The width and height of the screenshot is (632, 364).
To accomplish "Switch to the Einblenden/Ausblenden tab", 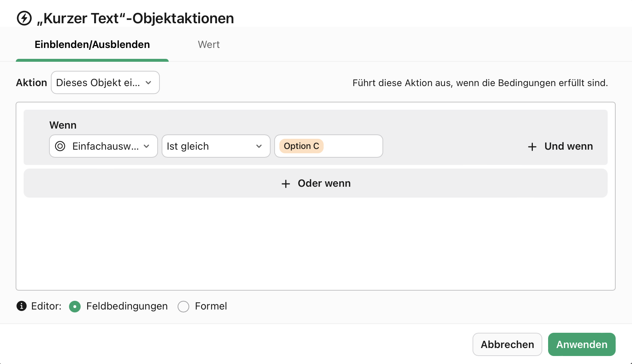I will click(x=92, y=44).
